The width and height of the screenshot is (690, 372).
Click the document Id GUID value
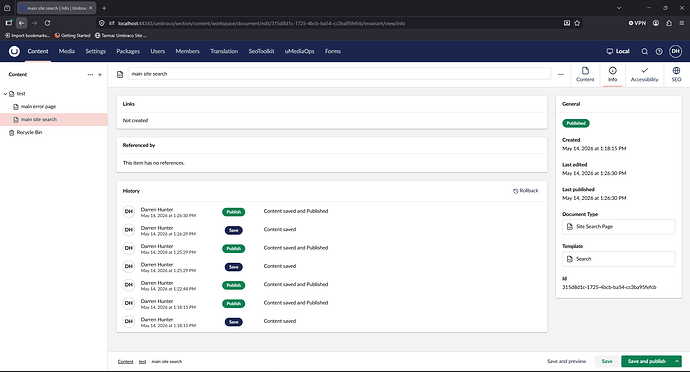609,287
